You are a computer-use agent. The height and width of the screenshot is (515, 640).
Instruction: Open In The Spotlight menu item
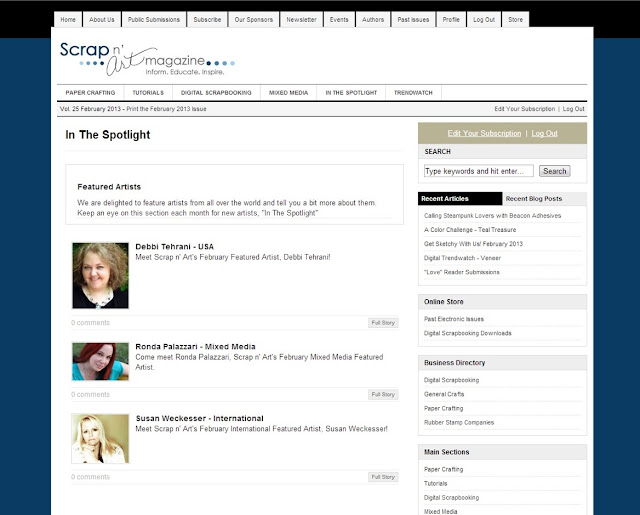pos(351,93)
